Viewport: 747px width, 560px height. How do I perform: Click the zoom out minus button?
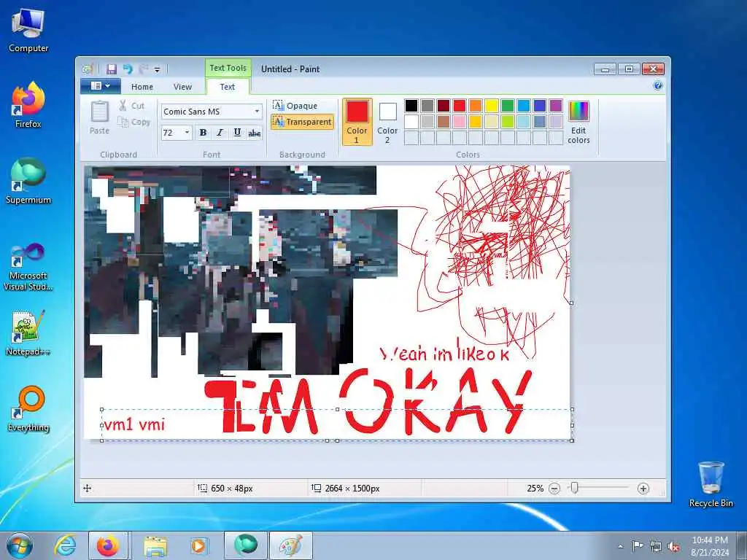pos(554,489)
